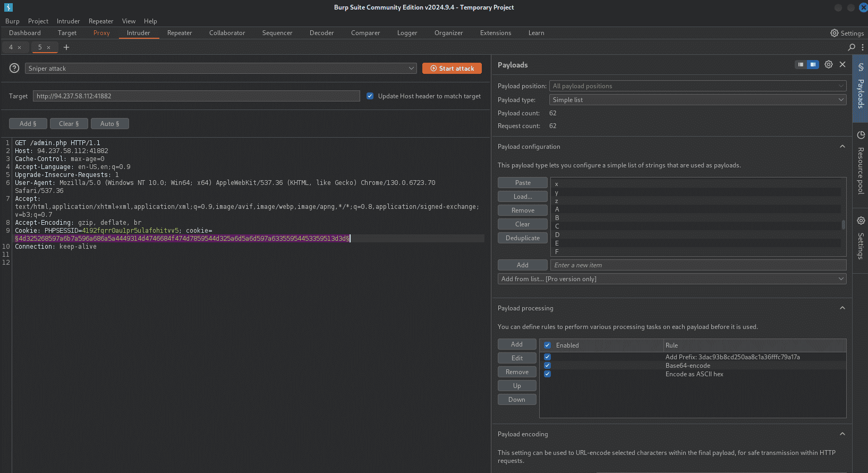Click the payload list scrollbar thumb
The image size is (868, 473).
tap(844, 225)
